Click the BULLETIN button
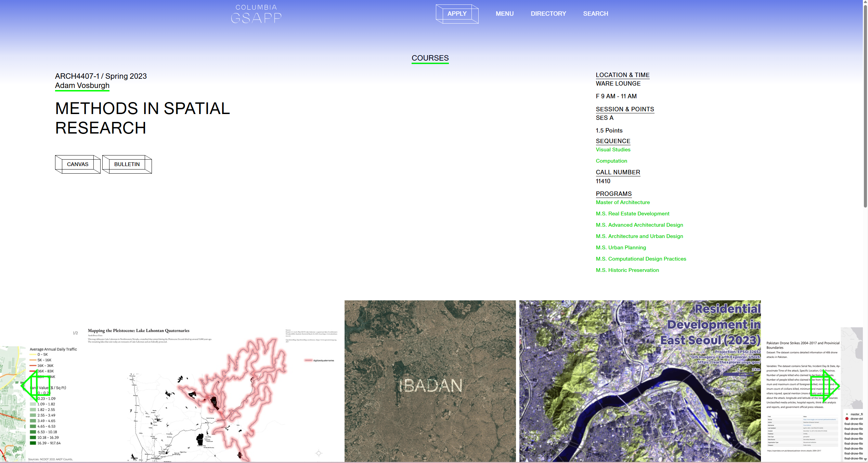The height and width of the screenshot is (463, 868). click(127, 164)
